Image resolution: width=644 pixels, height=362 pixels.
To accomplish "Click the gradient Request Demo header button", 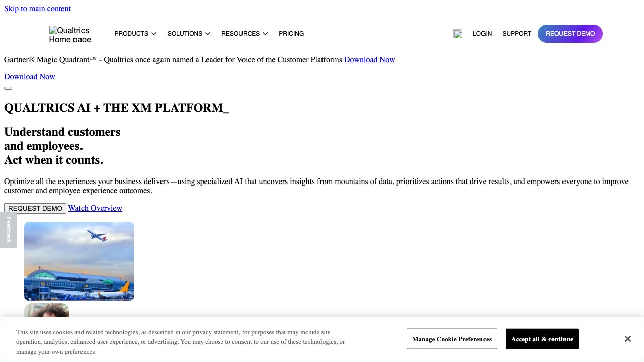I will coord(570,34).
